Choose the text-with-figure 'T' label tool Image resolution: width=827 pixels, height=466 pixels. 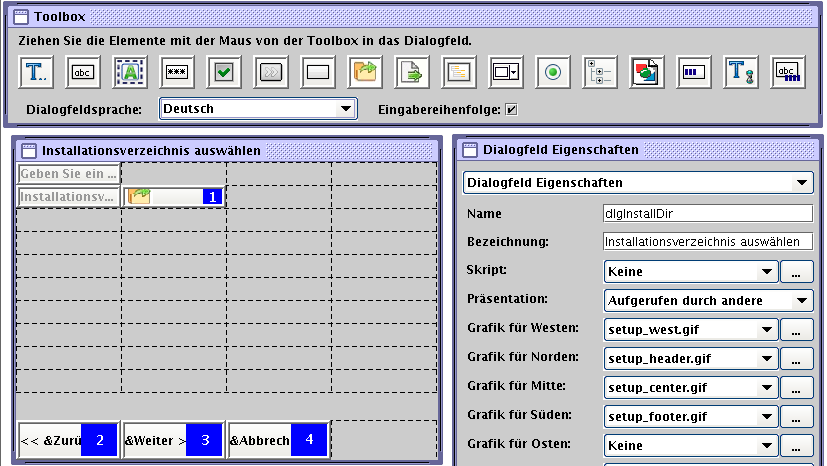[x=741, y=72]
